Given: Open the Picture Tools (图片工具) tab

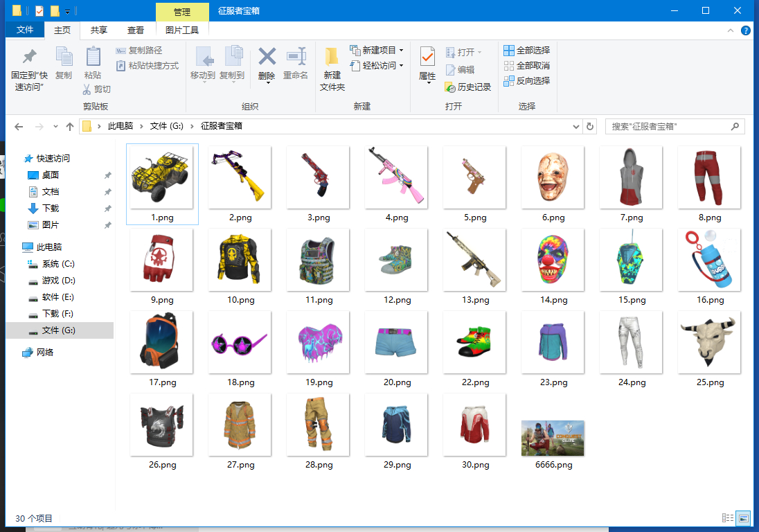Looking at the screenshot, I should 182,30.
